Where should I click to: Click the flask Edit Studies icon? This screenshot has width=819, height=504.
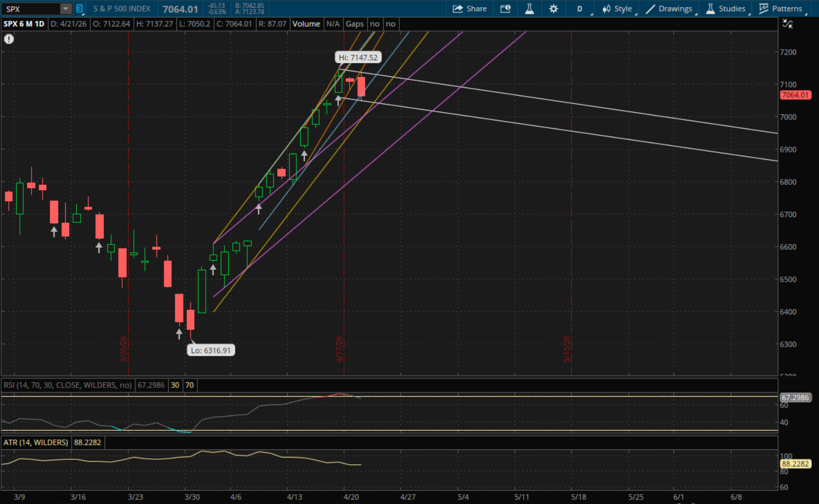click(529, 9)
